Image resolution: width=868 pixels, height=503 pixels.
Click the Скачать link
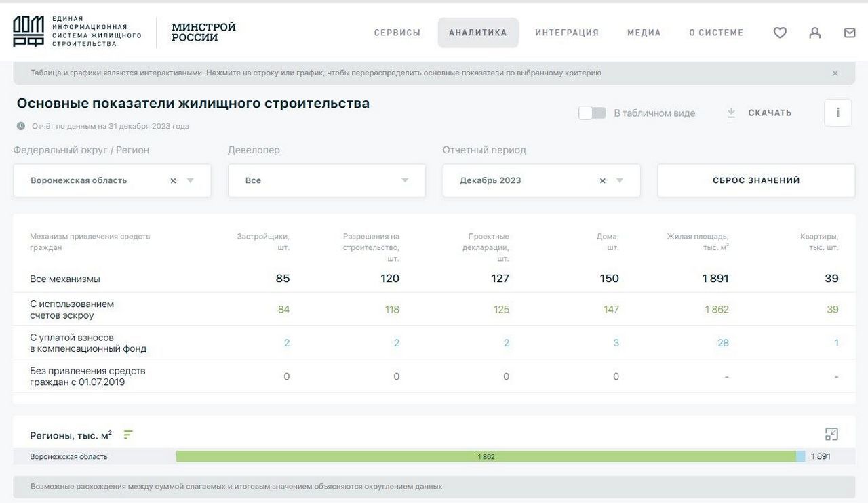tap(770, 113)
